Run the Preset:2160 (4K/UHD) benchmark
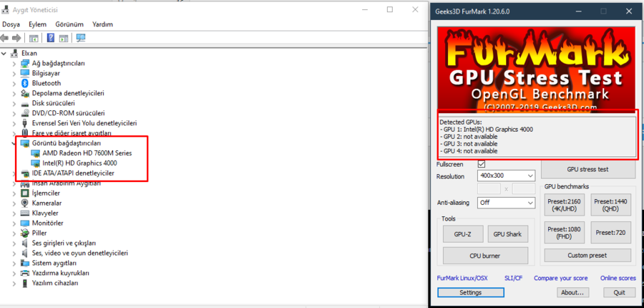This screenshot has height=308, width=644. [565, 205]
